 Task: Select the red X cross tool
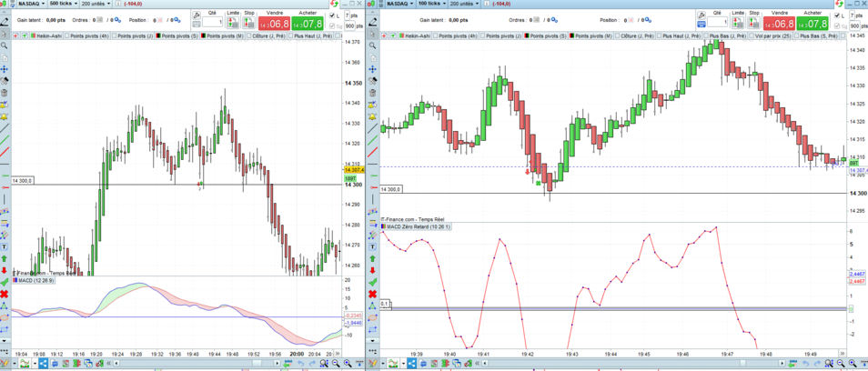pos(5,294)
